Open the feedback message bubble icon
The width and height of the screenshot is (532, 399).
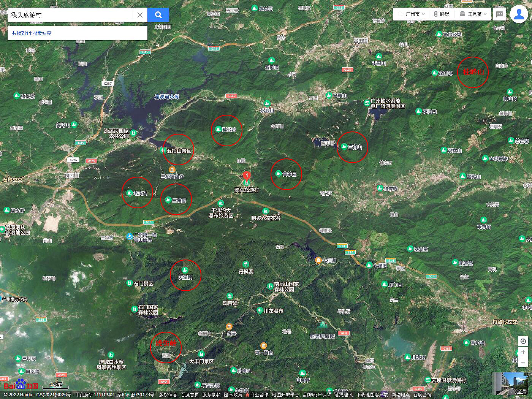pos(500,14)
